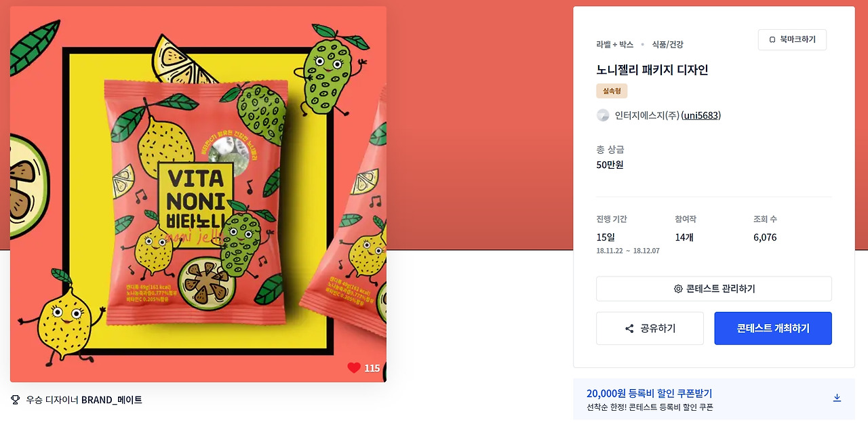
Task: Click the trophy icon beside 우승 디자이너
Action: (x=16, y=400)
